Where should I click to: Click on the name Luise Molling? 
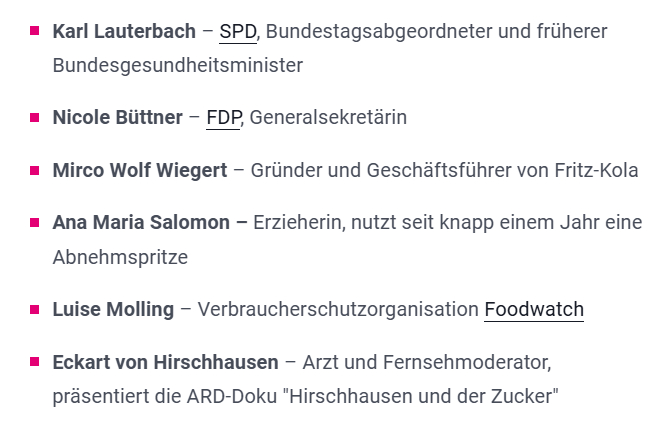tap(113, 310)
